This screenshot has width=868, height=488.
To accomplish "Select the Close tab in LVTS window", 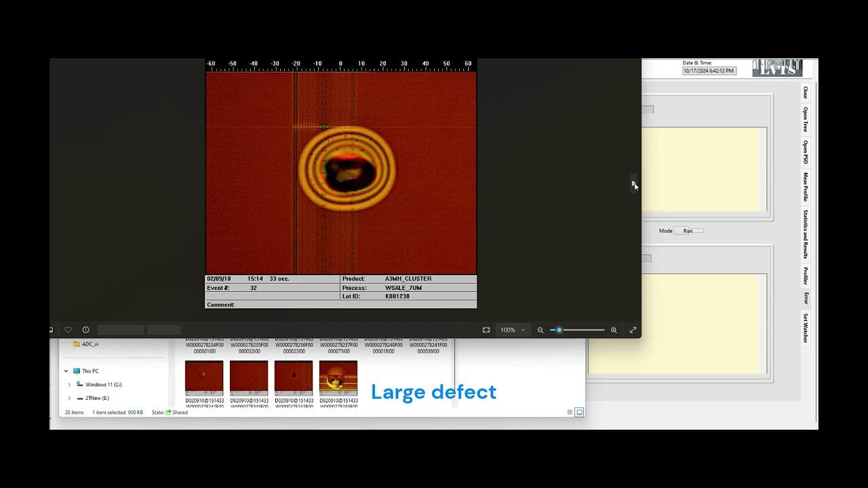I will (806, 92).
